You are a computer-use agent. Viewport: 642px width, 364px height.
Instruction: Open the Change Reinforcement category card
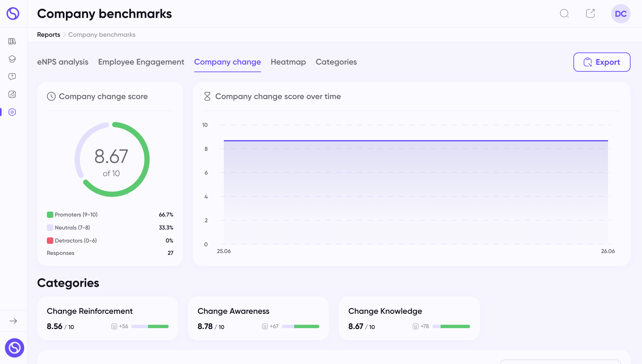(108, 318)
